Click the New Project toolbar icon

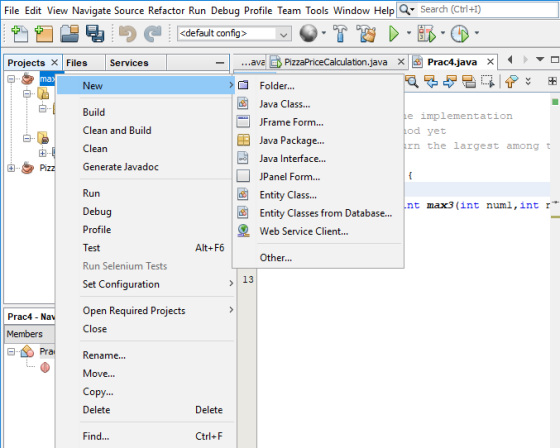[x=44, y=34]
